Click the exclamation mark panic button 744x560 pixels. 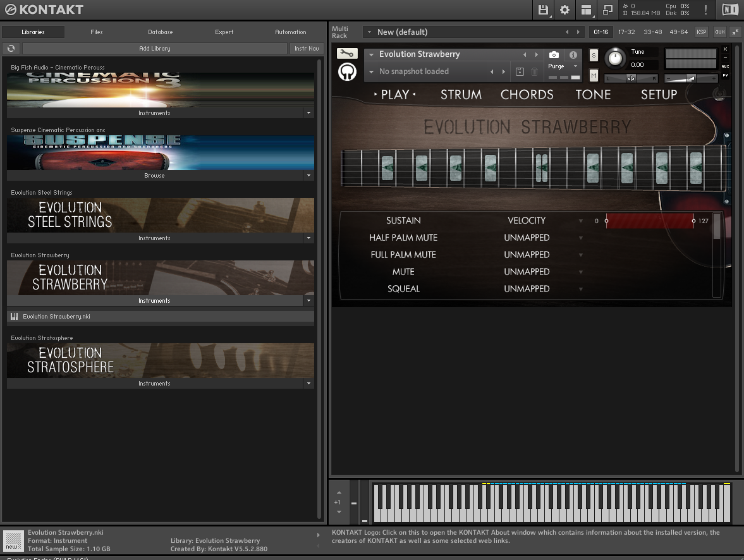705,9
